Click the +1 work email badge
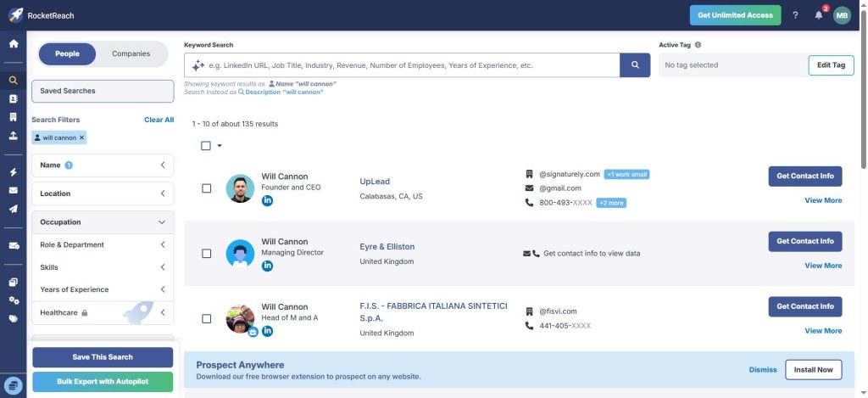The image size is (868, 398). pyautogui.click(x=626, y=175)
